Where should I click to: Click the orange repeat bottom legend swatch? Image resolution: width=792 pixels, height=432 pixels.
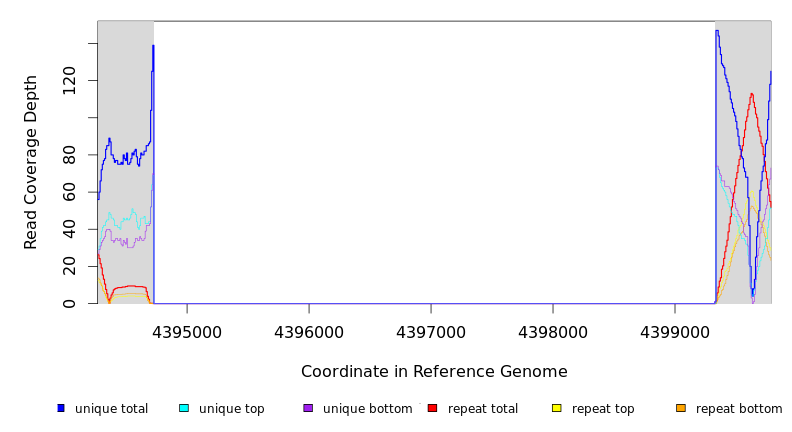(681, 408)
